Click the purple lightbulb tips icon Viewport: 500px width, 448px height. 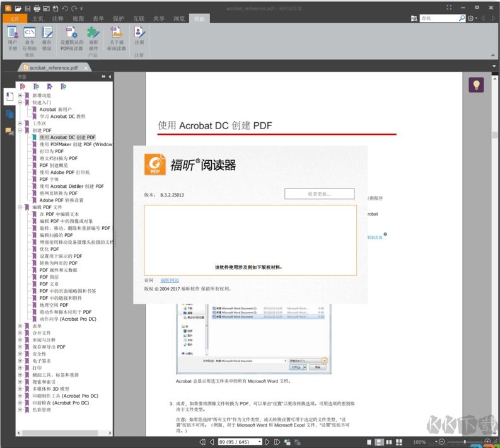pyautogui.click(x=476, y=85)
